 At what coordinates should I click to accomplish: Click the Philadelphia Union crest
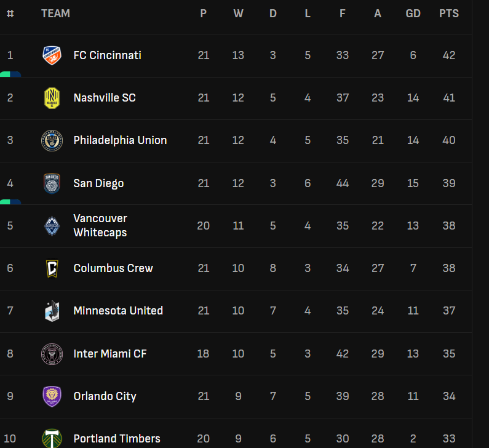(52, 141)
